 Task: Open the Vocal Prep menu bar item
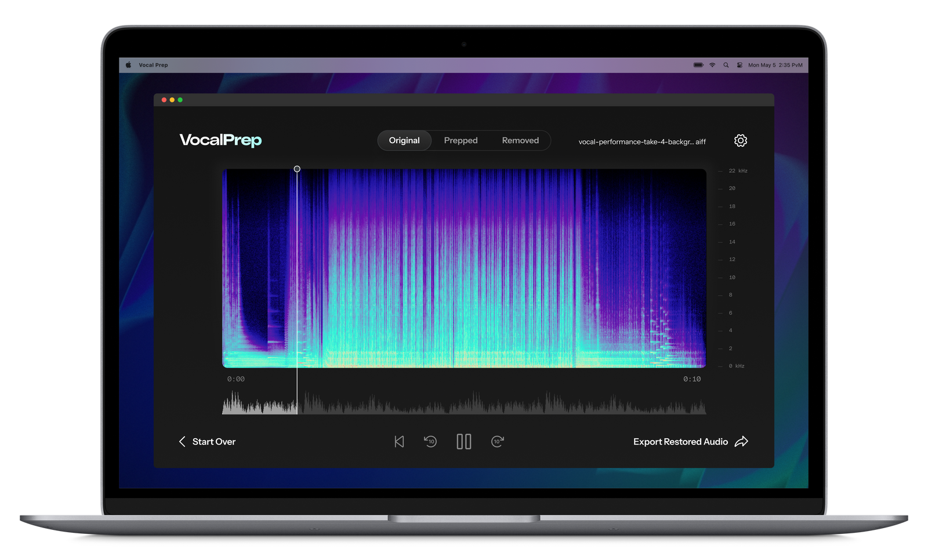153,65
